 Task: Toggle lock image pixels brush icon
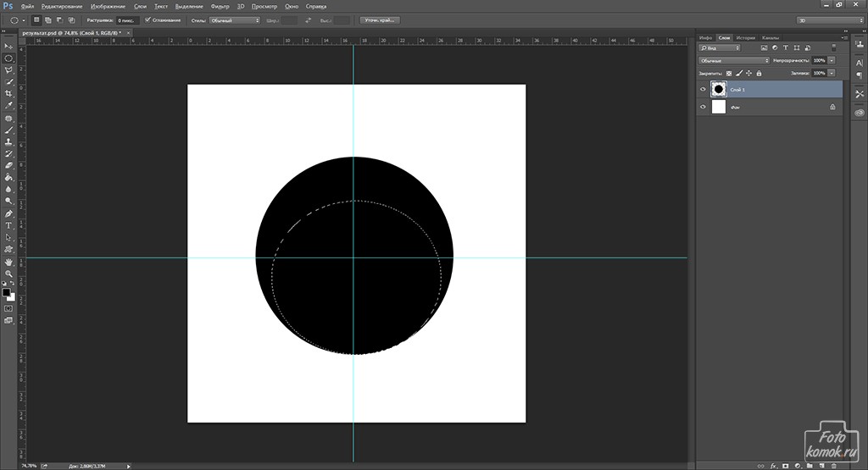(x=739, y=73)
